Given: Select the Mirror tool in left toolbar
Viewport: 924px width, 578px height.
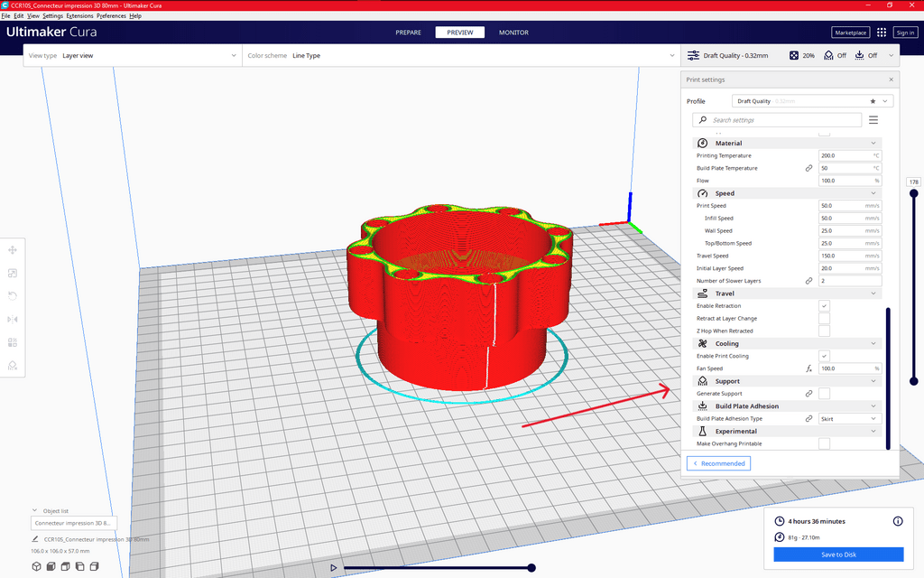Looking at the screenshot, I should [x=13, y=319].
